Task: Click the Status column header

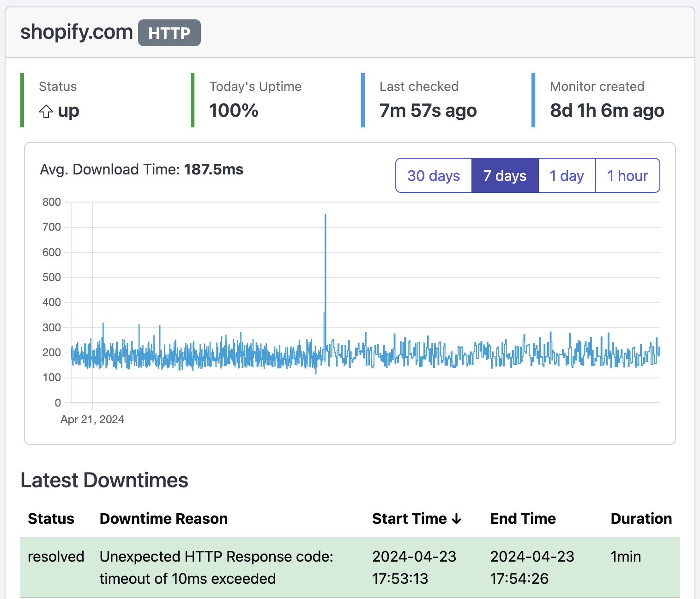Action: [51, 519]
